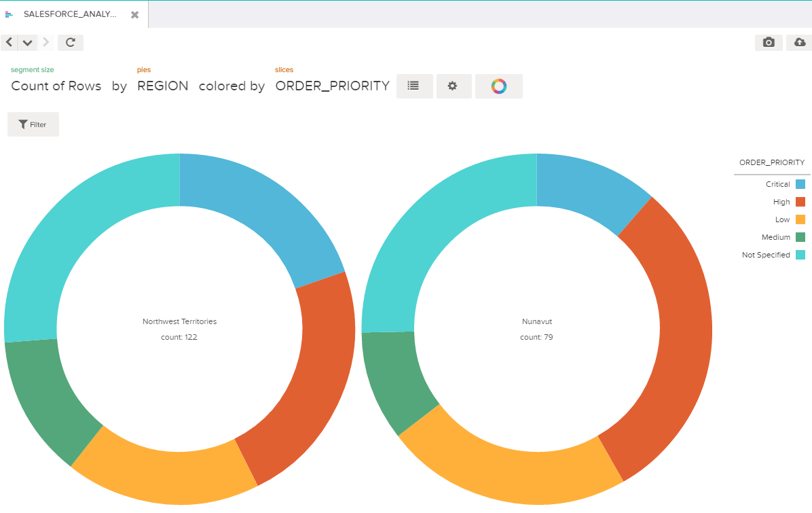The image size is (812, 513).
Task: Change chart type via donut icon
Action: point(499,86)
